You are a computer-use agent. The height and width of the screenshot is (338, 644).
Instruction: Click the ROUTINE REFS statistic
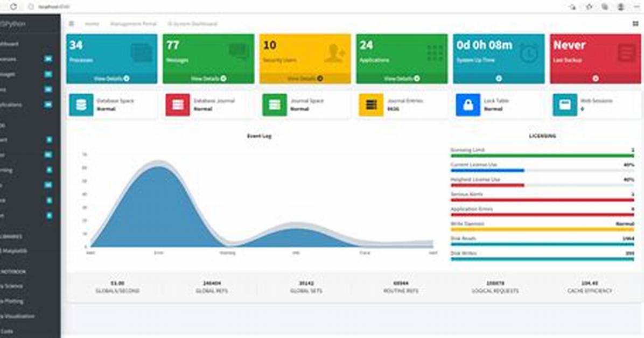tap(401, 287)
